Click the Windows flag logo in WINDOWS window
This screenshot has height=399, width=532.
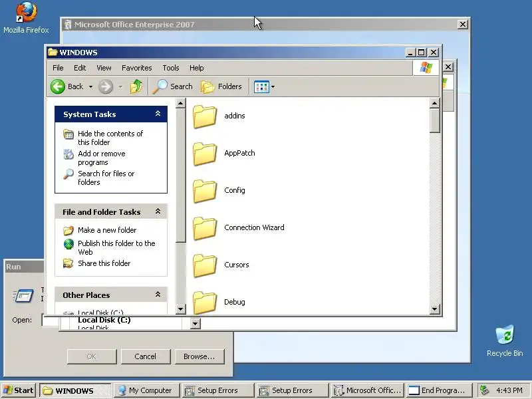point(426,68)
